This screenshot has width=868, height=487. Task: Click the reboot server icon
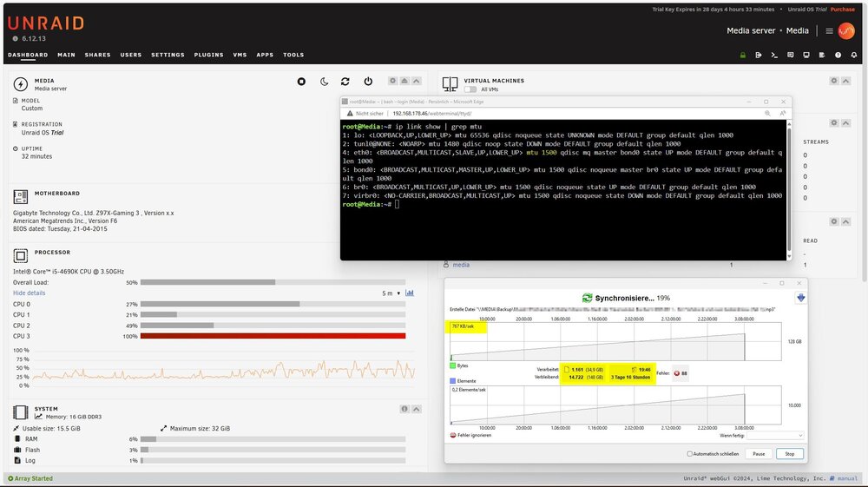pos(345,82)
